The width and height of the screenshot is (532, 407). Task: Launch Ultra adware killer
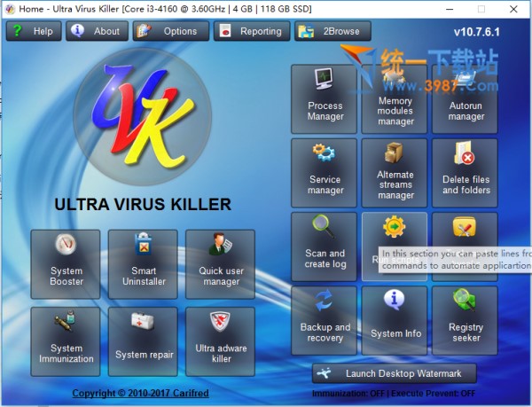tap(220, 341)
